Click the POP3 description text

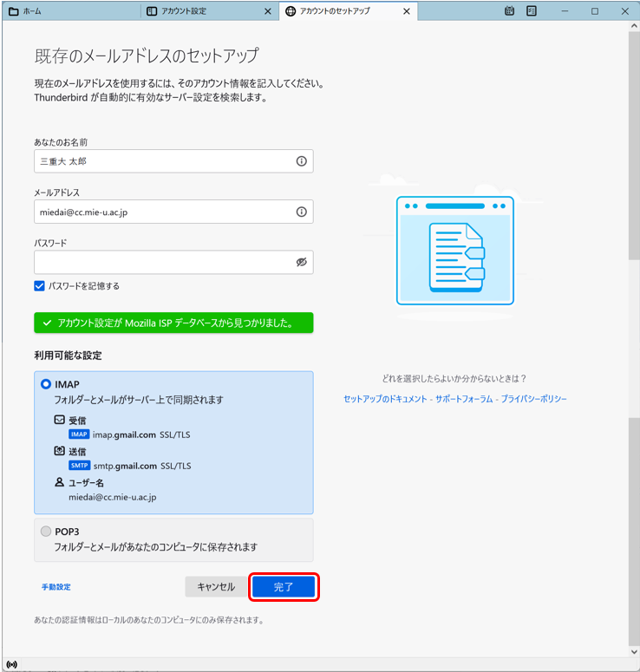pos(155,547)
